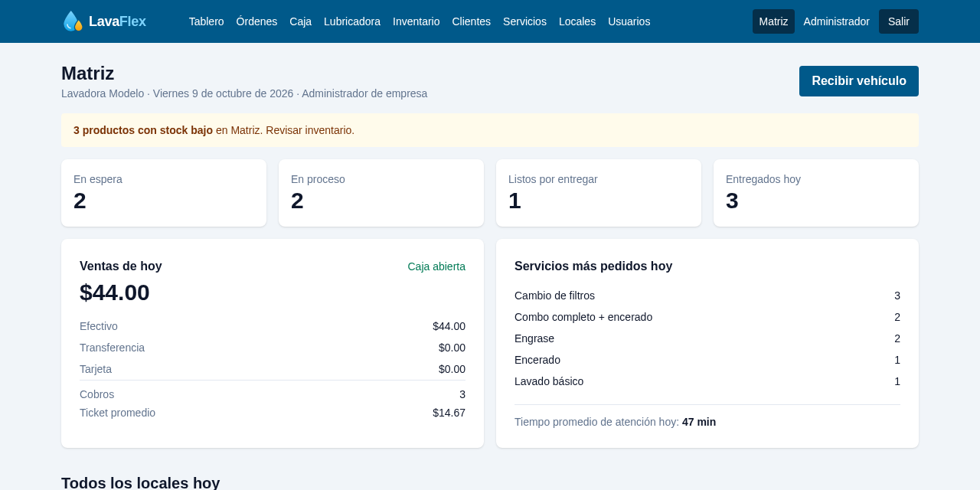This screenshot has height=490, width=980.
Task: Click the Lavado básico service row
Action: [707, 381]
